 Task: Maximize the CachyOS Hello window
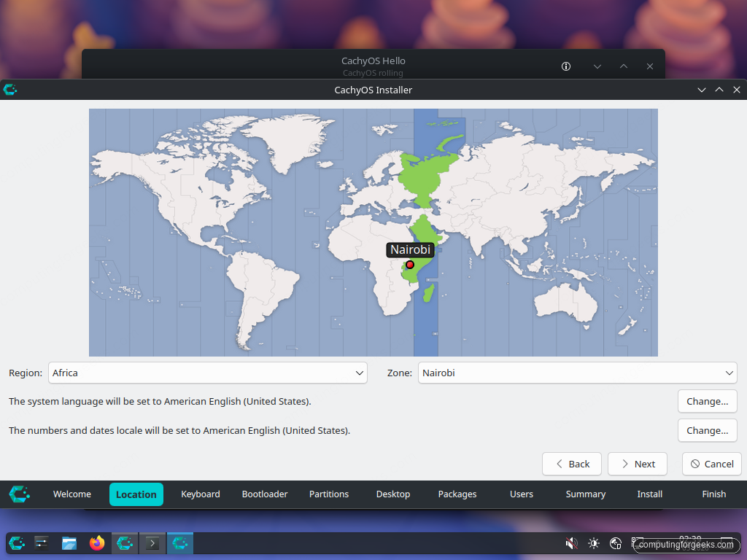click(x=624, y=66)
